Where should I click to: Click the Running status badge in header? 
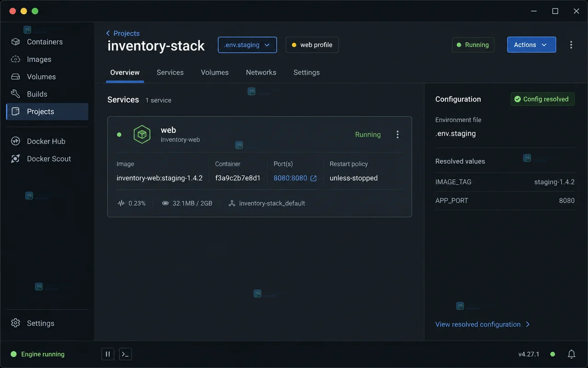(x=473, y=45)
